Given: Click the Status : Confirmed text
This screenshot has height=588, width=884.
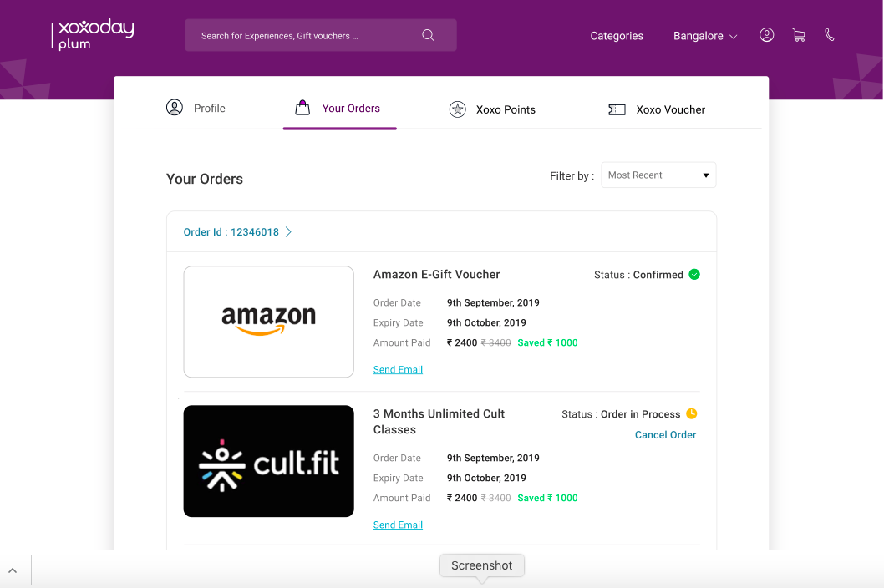Looking at the screenshot, I should (x=638, y=275).
